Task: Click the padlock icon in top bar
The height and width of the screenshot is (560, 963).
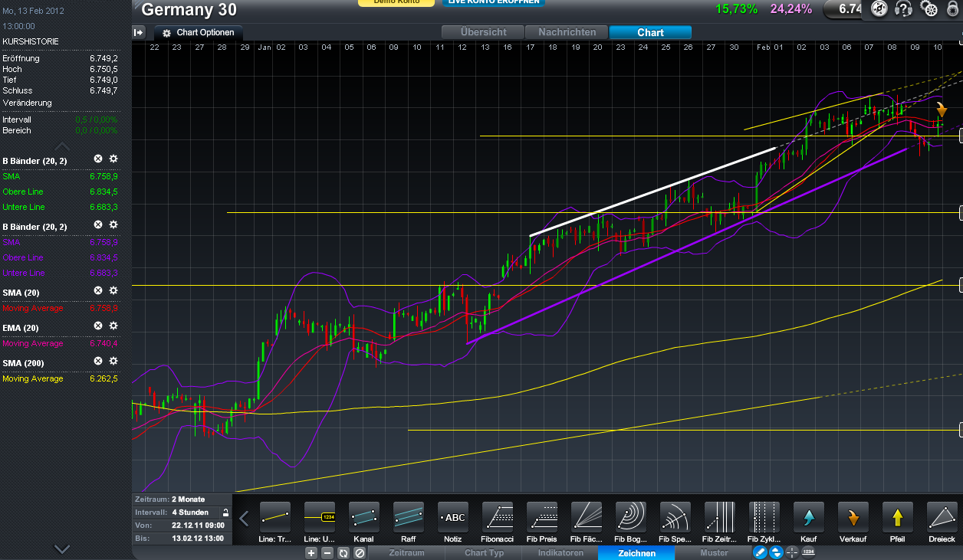Action: pyautogui.click(x=953, y=9)
